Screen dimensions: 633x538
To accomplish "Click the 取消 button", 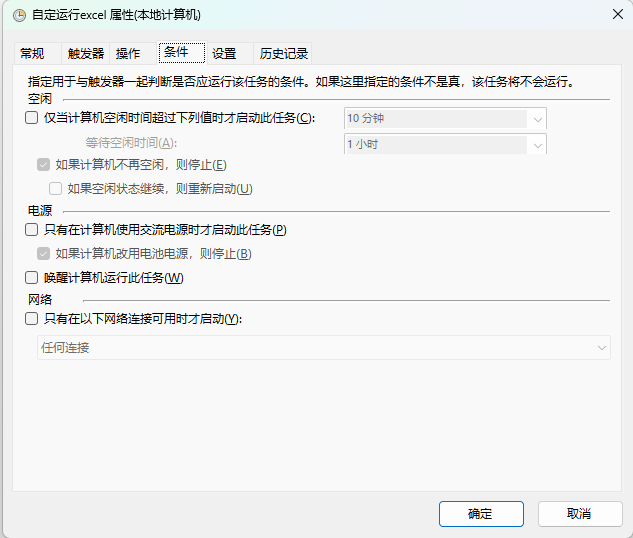I will (x=580, y=514).
